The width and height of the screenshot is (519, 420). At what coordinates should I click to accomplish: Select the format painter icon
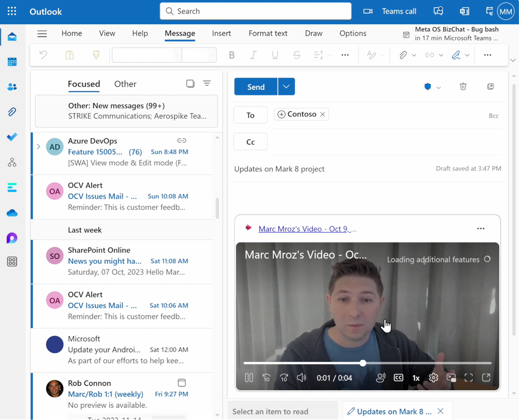(x=96, y=55)
